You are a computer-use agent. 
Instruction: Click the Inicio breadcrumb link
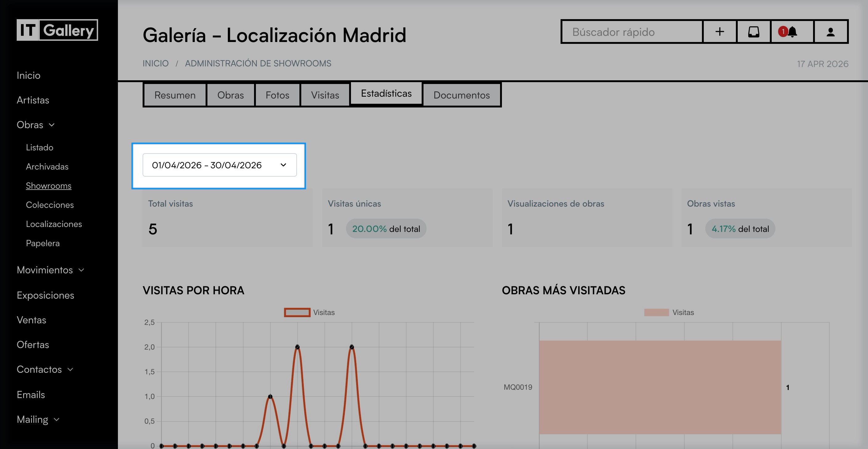[x=155, y=63]
